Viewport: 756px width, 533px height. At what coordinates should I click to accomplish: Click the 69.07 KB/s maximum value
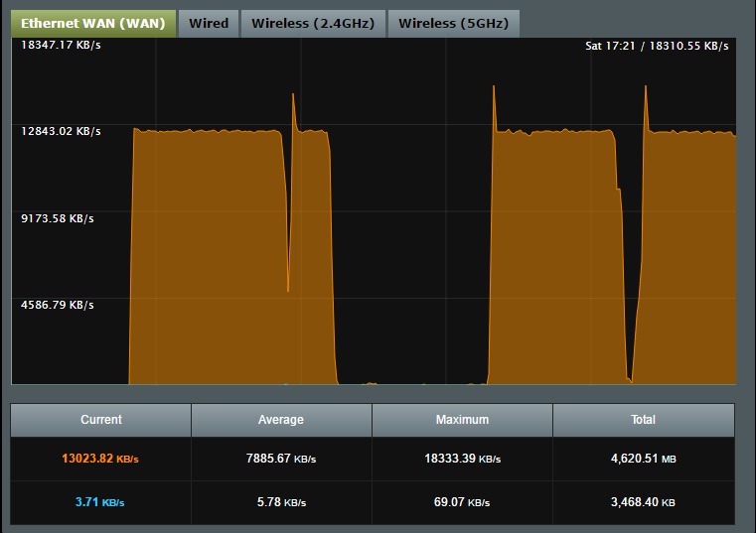tap(462, 503)
